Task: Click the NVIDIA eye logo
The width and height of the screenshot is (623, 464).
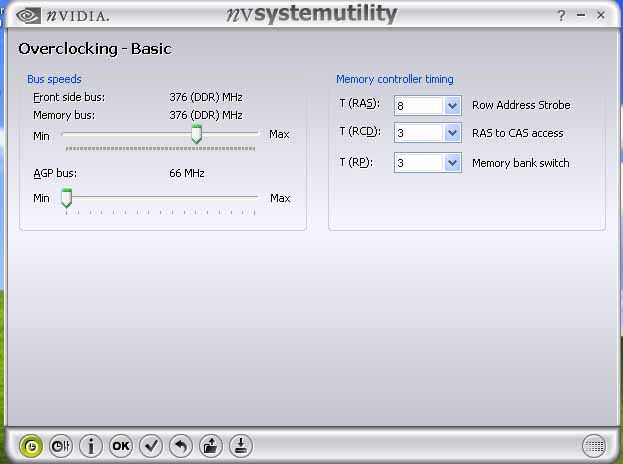Action: pos(28,16)
